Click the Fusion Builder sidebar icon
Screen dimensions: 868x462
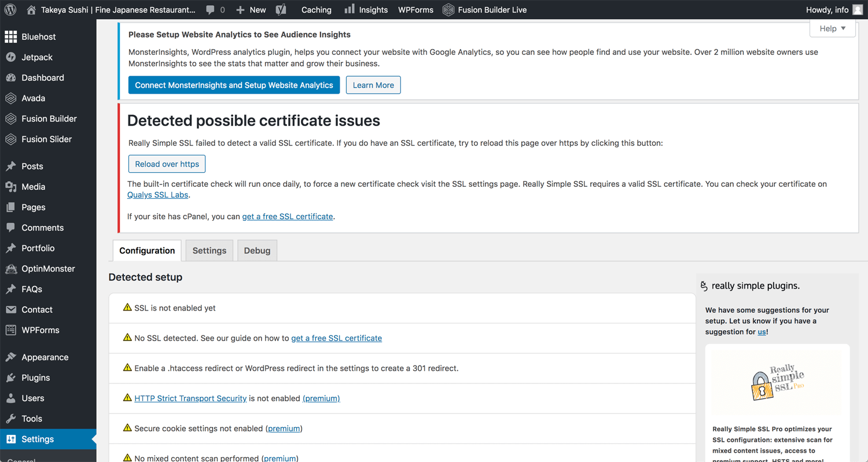coord(11,119)
